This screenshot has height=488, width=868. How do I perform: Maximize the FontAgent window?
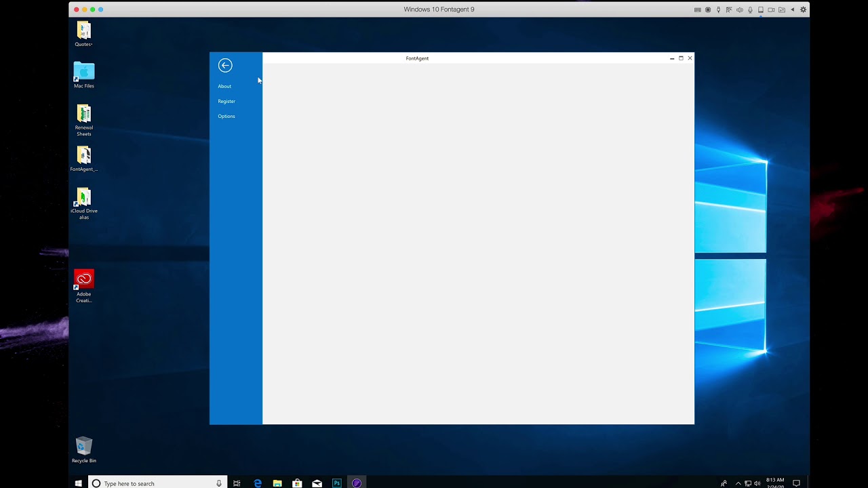pyautogui.click(x=681, y=58)
